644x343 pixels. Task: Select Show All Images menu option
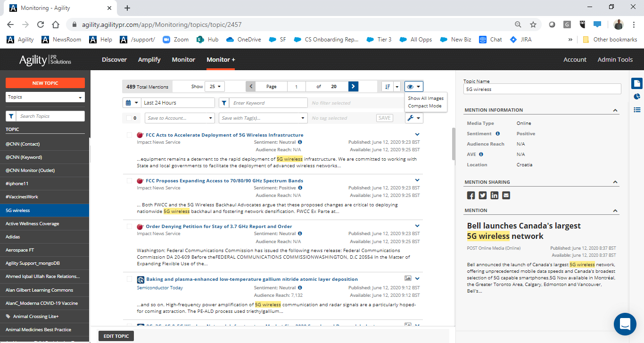(426, 98)
